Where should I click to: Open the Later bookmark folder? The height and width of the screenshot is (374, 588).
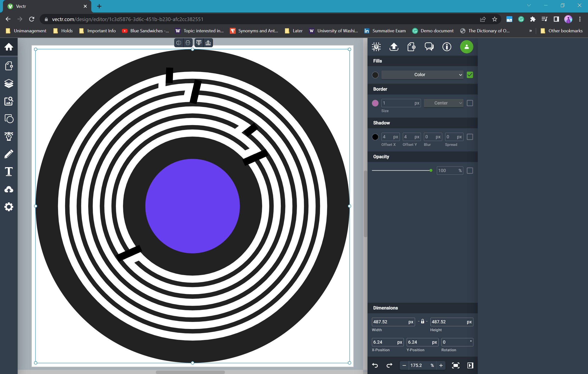(x=294, y=31)
